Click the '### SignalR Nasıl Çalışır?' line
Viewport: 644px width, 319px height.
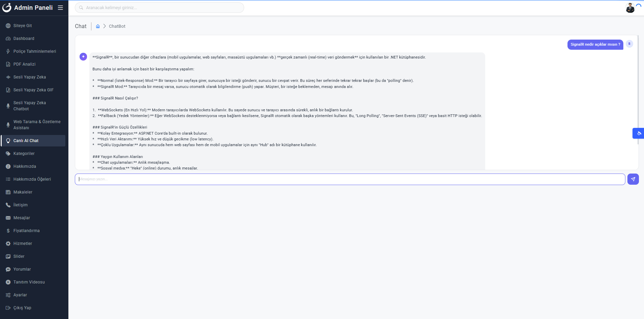coord(115,98)
